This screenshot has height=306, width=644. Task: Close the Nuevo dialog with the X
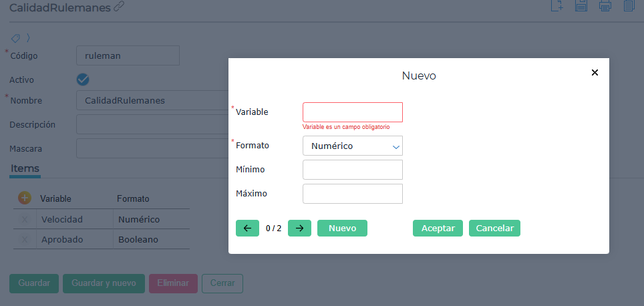[x=595, y=73]
